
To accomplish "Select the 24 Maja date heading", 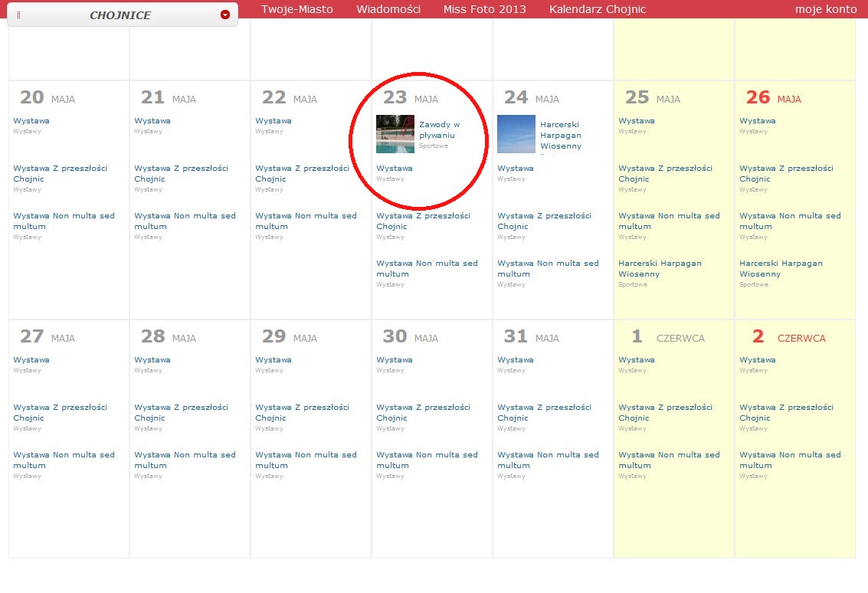I will [532, 97].
